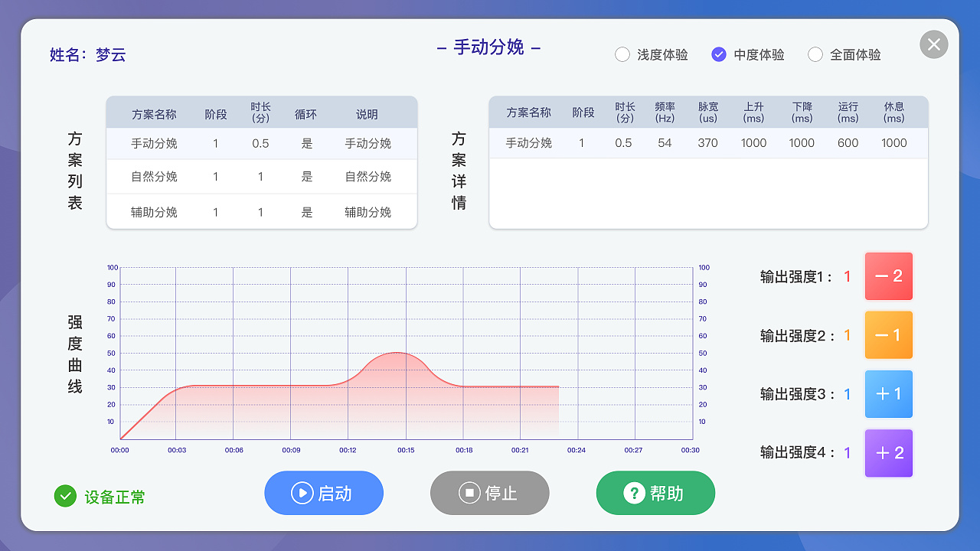Viewport: 980px width, 551px height.
Task: Click 手动分娩 in 方案详情 table
Action: coord(529,143)
